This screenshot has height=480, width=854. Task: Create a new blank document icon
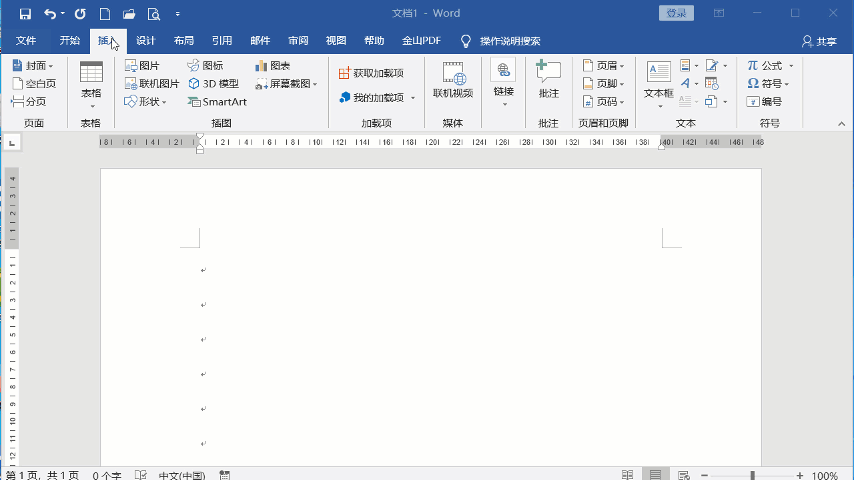(x=105, y=14)
